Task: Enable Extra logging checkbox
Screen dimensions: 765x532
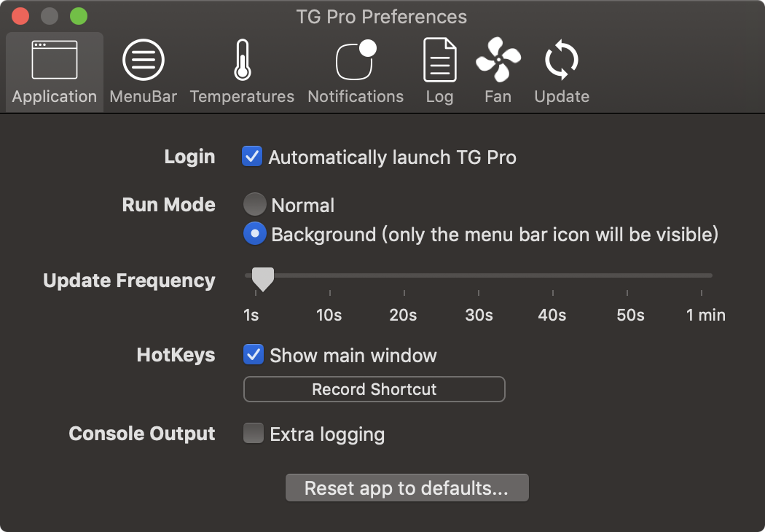Action: tap(254, 434)
